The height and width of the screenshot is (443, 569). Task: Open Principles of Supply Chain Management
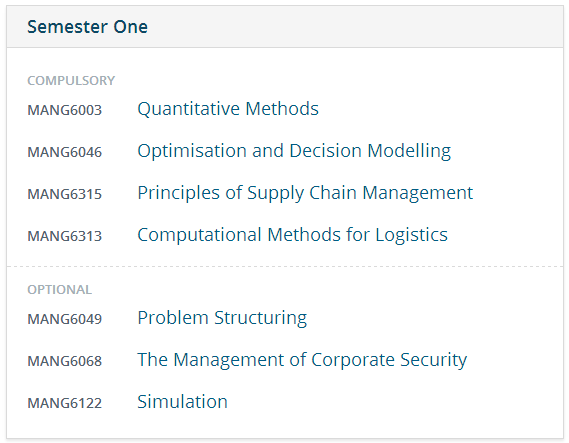click(x=305, y=193)
